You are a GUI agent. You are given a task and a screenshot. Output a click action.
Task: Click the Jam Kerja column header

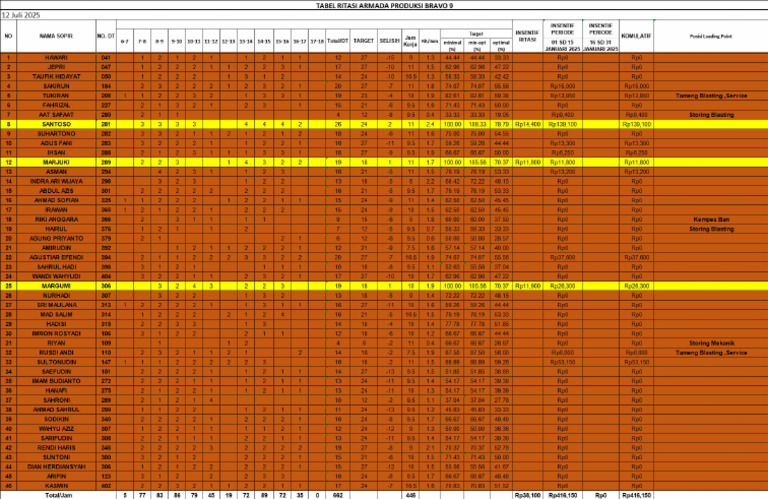[410, 41]
